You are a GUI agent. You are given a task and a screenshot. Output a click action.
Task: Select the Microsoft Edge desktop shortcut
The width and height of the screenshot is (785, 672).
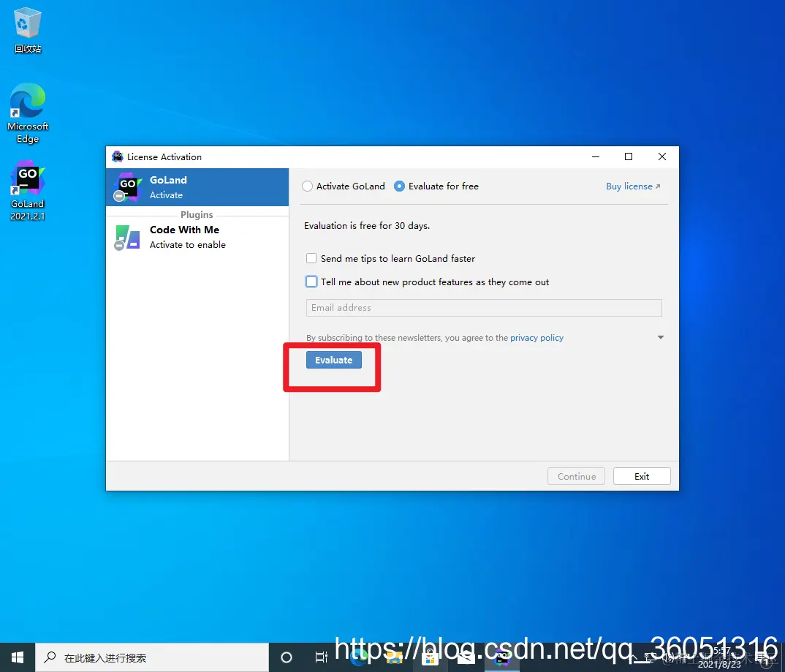pos(28,113)
